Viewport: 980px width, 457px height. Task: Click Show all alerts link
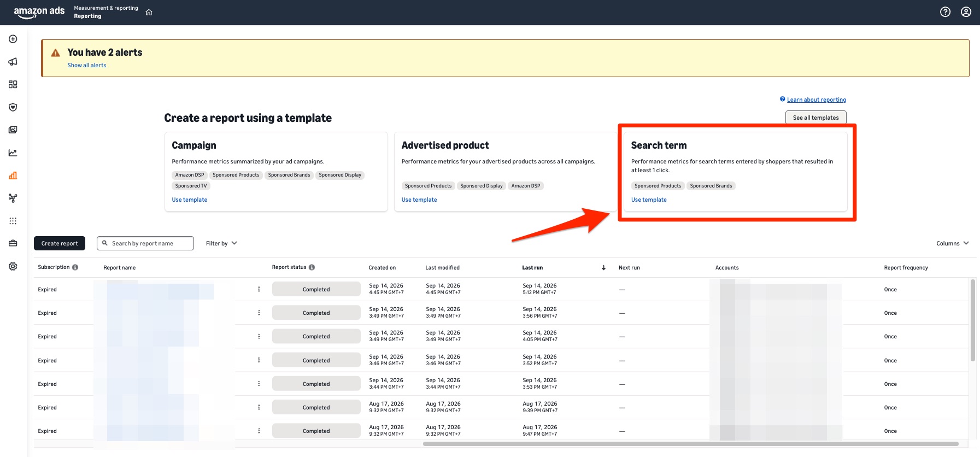[x=87, y=65]
